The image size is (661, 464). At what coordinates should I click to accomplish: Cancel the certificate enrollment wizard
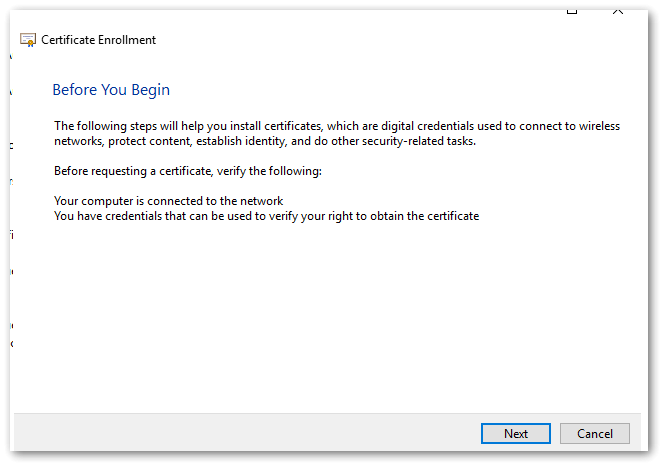(x=594, y=433)
